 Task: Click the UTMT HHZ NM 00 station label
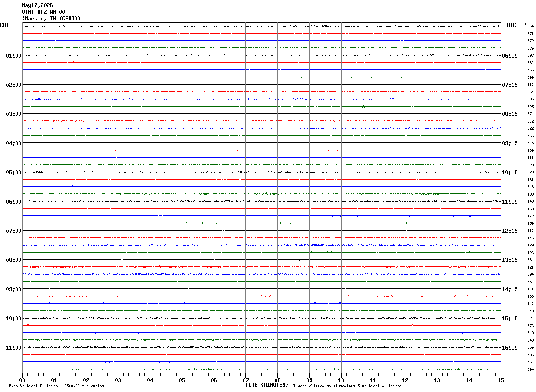pyautogui.click(x=43, y=12)
